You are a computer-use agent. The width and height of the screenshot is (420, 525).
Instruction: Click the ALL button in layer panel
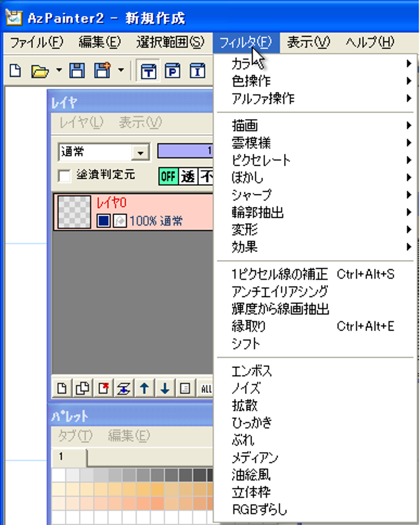[x=206, y=388]
